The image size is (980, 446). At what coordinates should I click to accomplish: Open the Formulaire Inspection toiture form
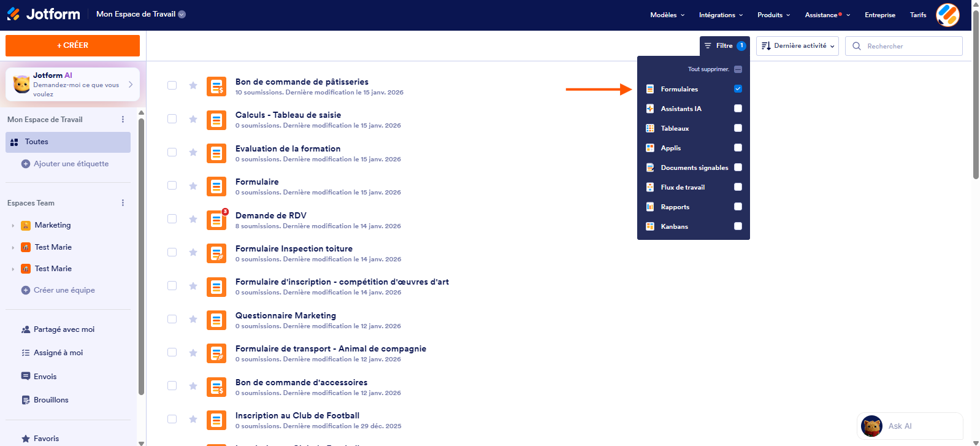click(294, 248)
